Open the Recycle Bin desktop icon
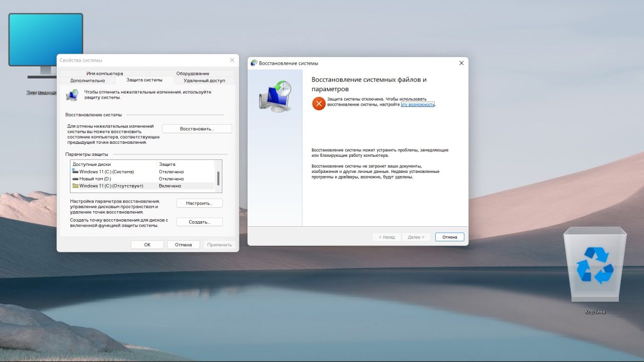The image size is (644, 362). (x=595, y=264)
